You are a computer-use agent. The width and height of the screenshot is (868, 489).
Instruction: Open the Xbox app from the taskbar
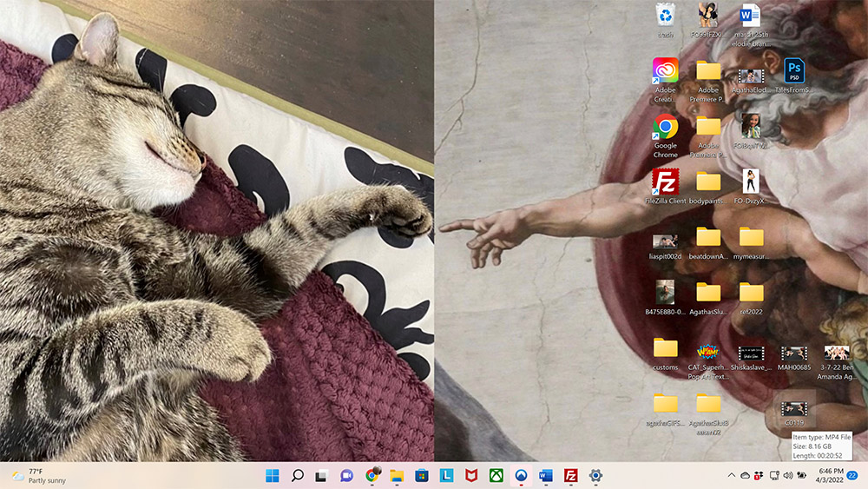[x=496, y=475]
